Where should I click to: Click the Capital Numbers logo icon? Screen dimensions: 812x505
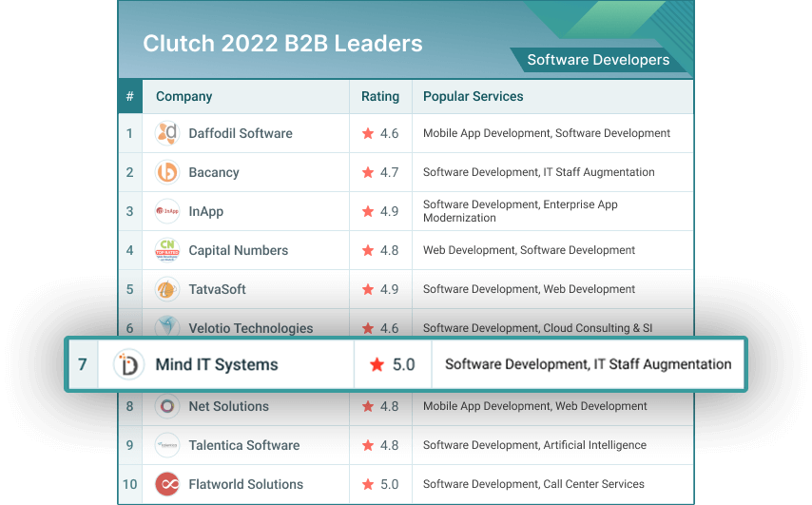click(x=167, y=250)
